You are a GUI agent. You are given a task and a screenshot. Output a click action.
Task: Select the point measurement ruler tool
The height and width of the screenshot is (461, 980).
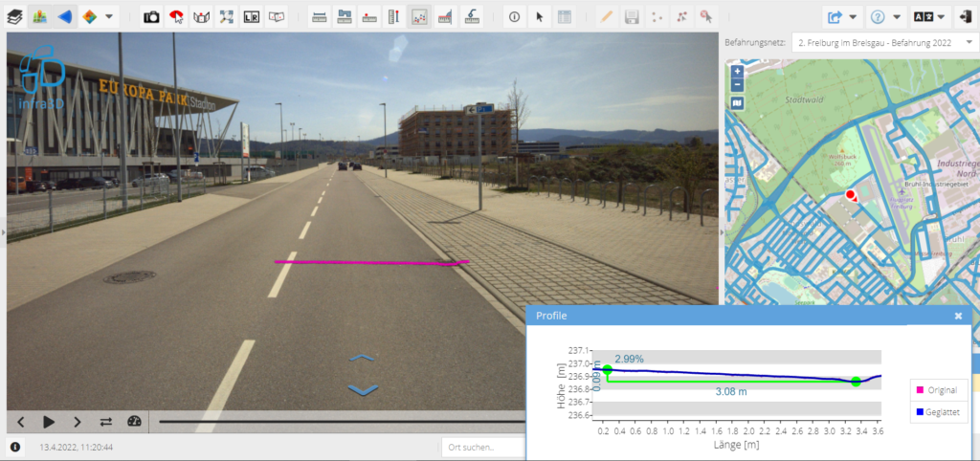(x=369, y=17)
